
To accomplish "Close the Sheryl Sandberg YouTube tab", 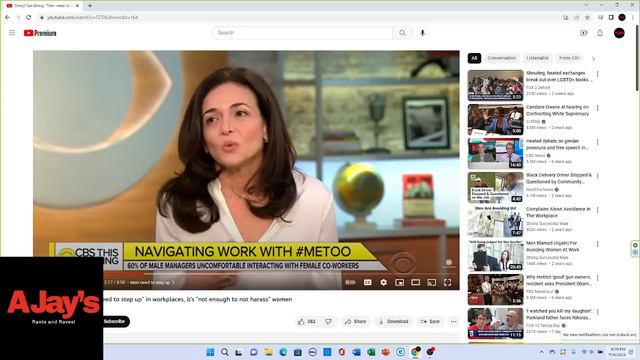I will pyautogui.click(x=77, y=6).
